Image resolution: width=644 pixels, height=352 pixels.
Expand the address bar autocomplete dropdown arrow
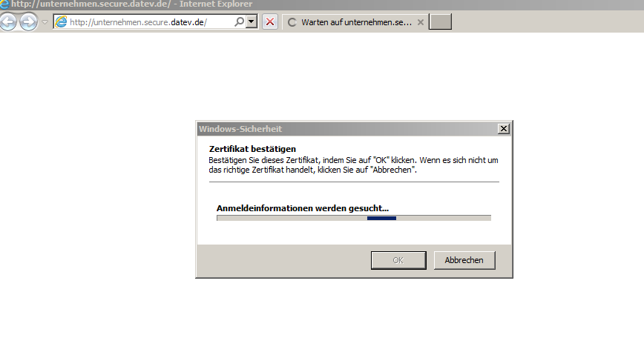(252, 21)
